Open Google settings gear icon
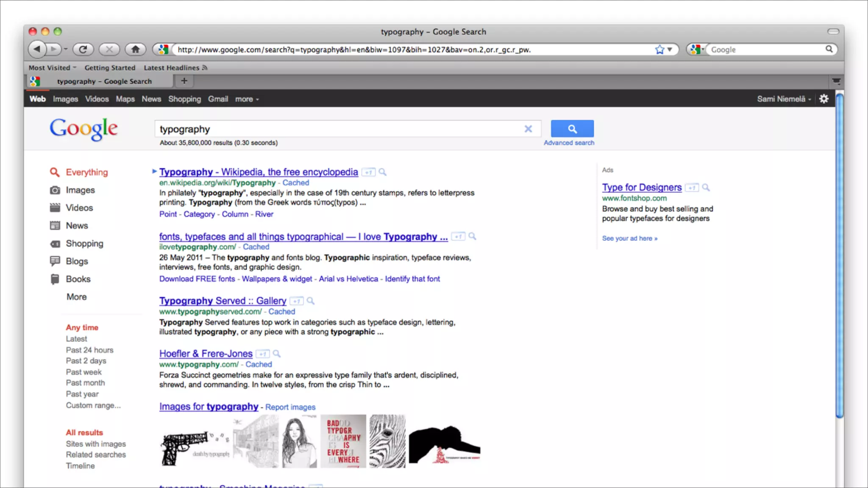The image size is (868, 488). pyautogui.click(x=823, y=99)
